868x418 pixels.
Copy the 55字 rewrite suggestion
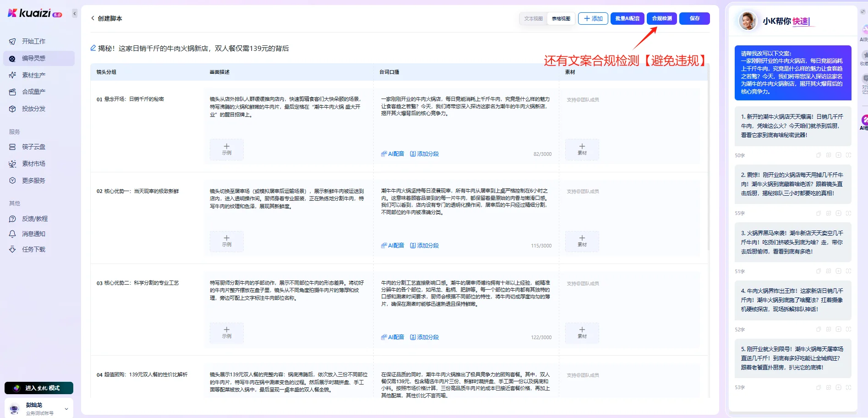pyautogui.click(x=819, y=213)
